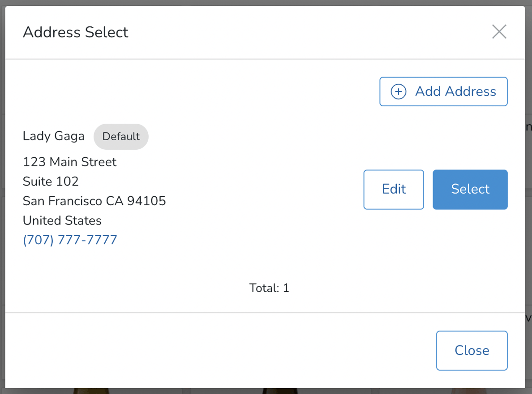Click the street line 123 Main Street
Screen dimensions: 532x394
(x=69, y=162)
